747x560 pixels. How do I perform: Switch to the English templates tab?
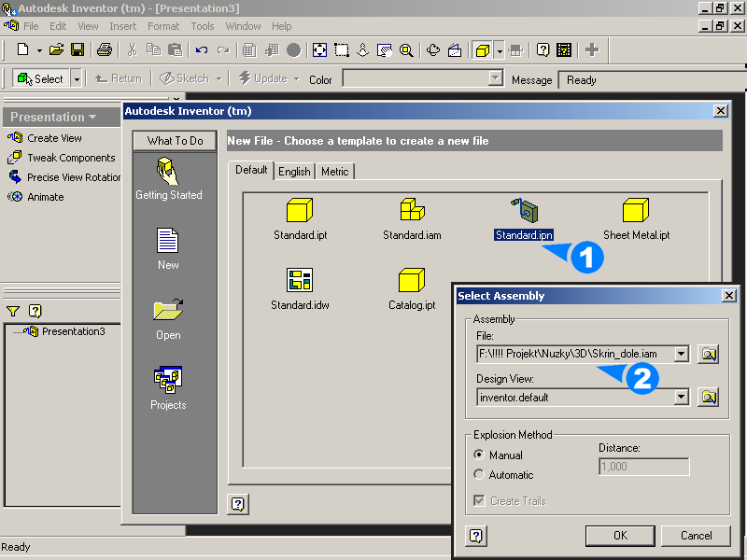pos(294,172)
